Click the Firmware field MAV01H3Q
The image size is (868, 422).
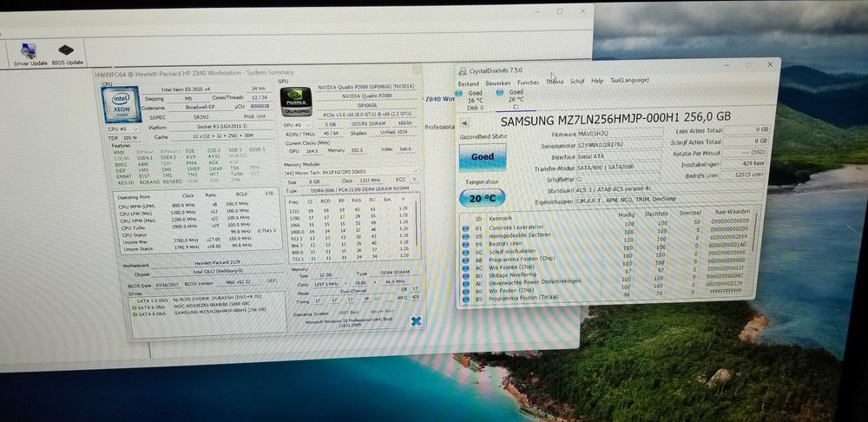coord(620,134)
